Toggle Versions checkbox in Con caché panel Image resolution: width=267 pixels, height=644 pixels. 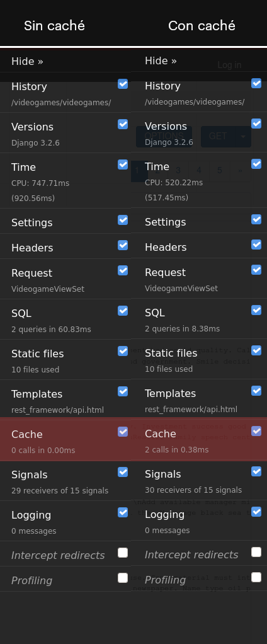256,124
